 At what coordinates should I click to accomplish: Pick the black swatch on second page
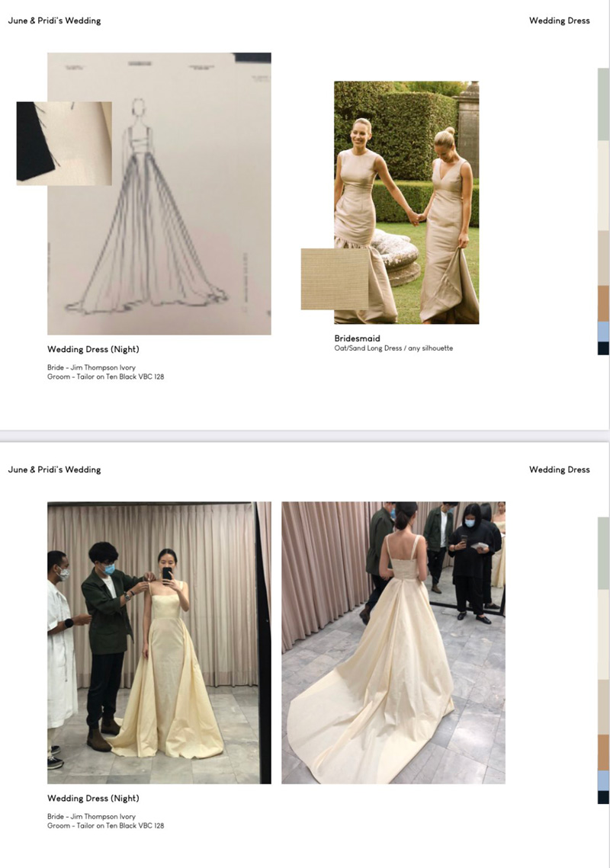[603, 798]
